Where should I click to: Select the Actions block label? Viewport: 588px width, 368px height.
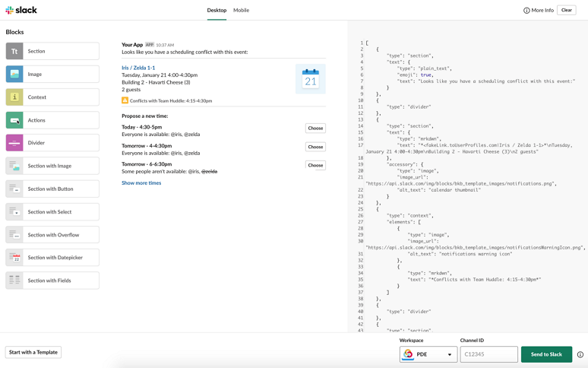pos(36,120)
